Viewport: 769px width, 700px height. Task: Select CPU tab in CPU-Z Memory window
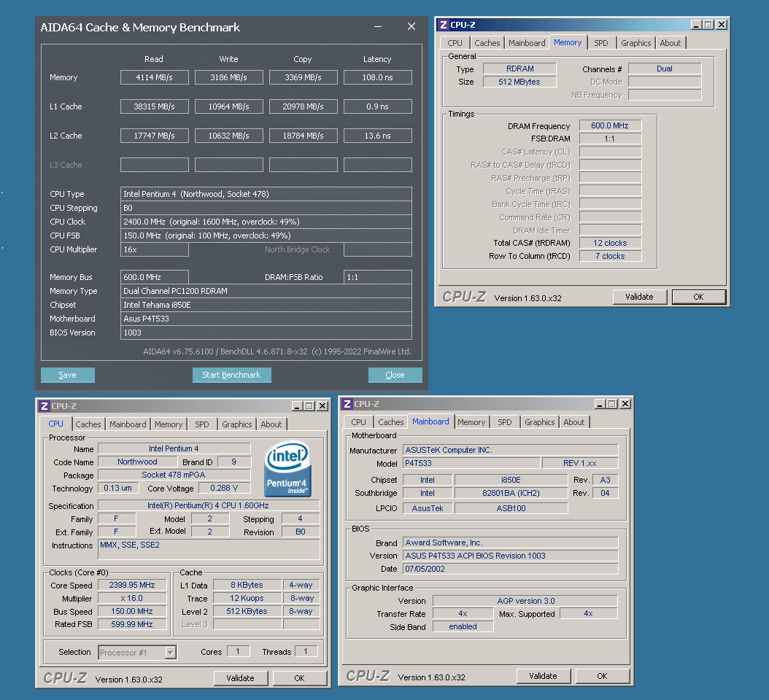455,43
